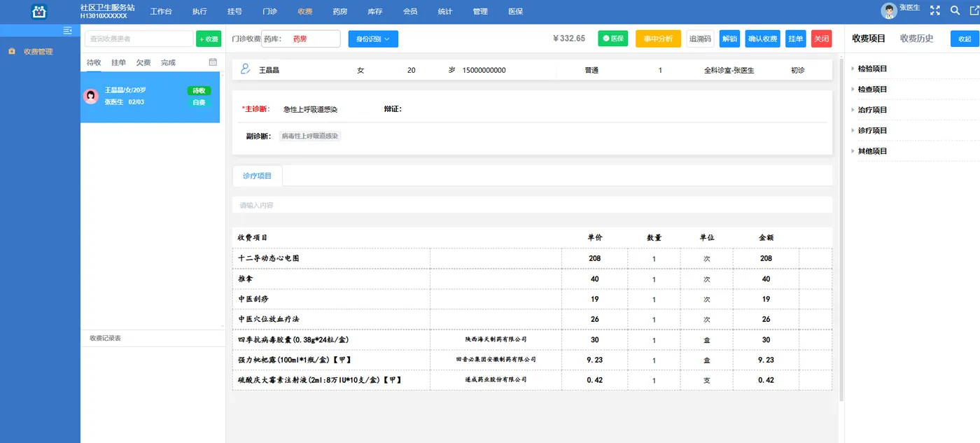
Task: Click the 请输入内容 input field
Action: (532, 205)
